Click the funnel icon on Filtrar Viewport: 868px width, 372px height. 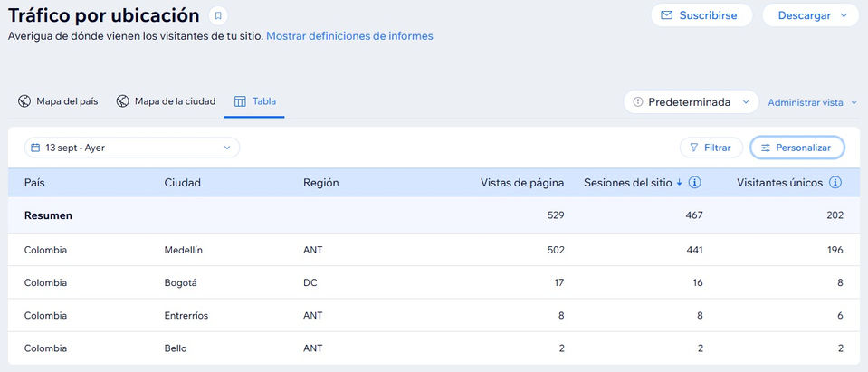(693, 148)
